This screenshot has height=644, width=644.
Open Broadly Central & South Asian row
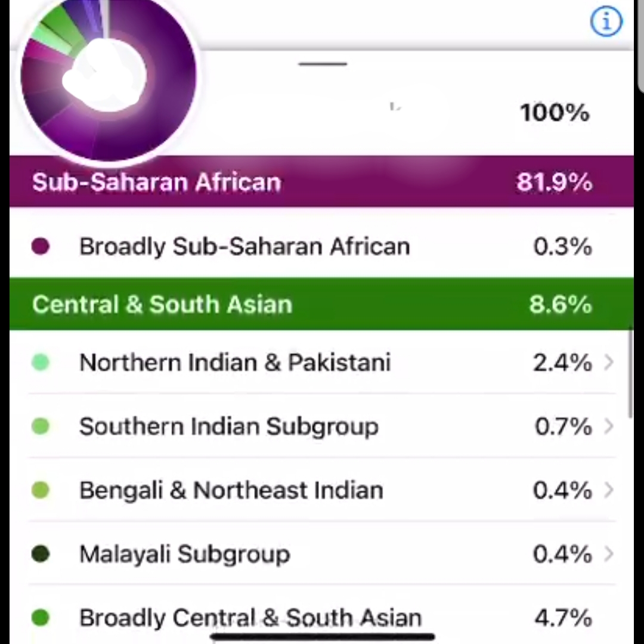click(x=321, y=617)
